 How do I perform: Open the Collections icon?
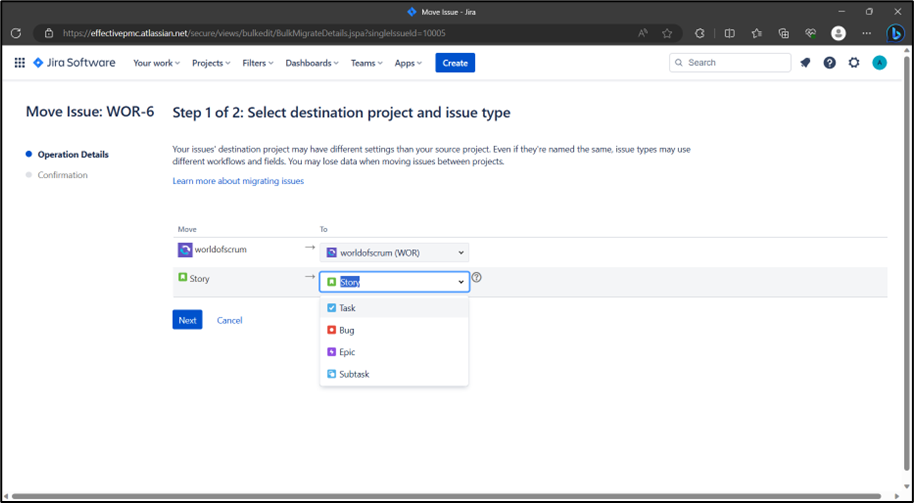click(x=784, y=33)
